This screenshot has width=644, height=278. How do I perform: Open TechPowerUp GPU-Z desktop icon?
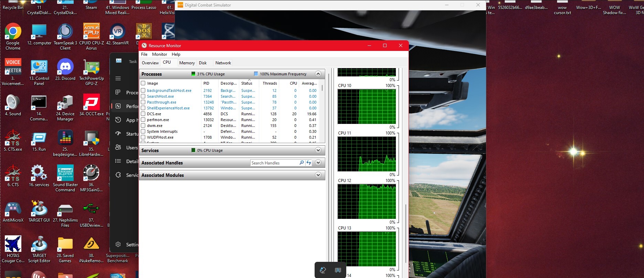(x=91, y=72)
